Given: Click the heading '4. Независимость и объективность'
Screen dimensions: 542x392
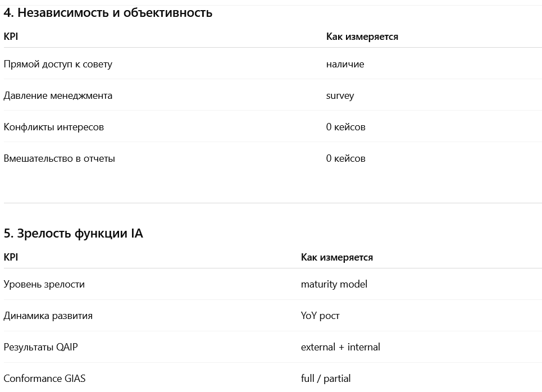Looking at the screenshot, I should point(108,13).
